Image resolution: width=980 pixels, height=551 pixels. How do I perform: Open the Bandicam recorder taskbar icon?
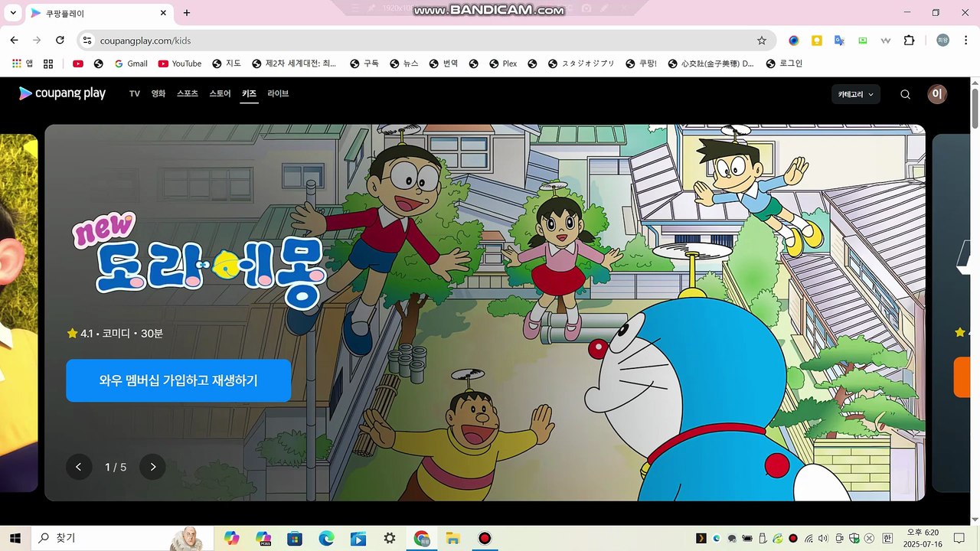pos(485,538)
